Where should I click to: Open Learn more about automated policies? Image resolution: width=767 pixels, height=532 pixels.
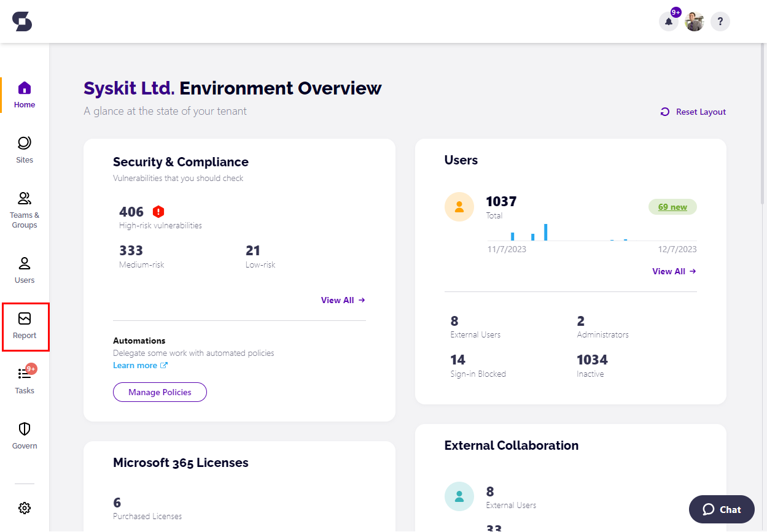click(136, 365)
